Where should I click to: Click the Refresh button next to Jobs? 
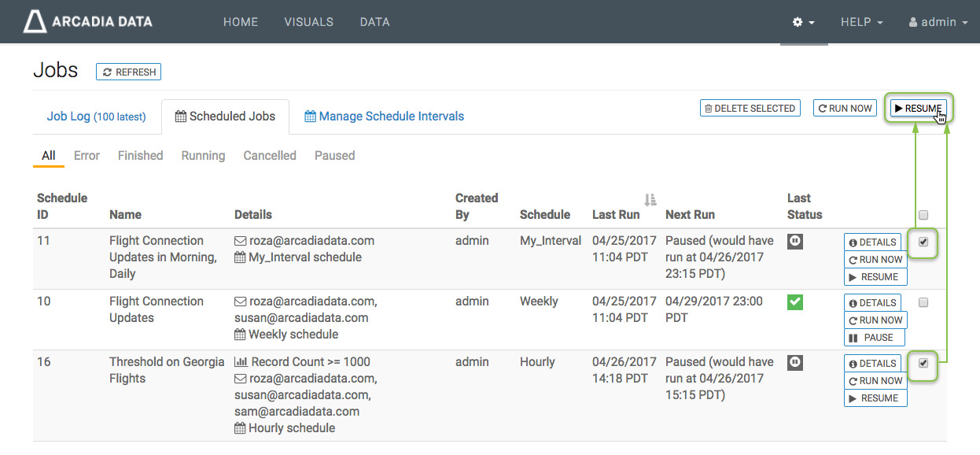[129, 72]
